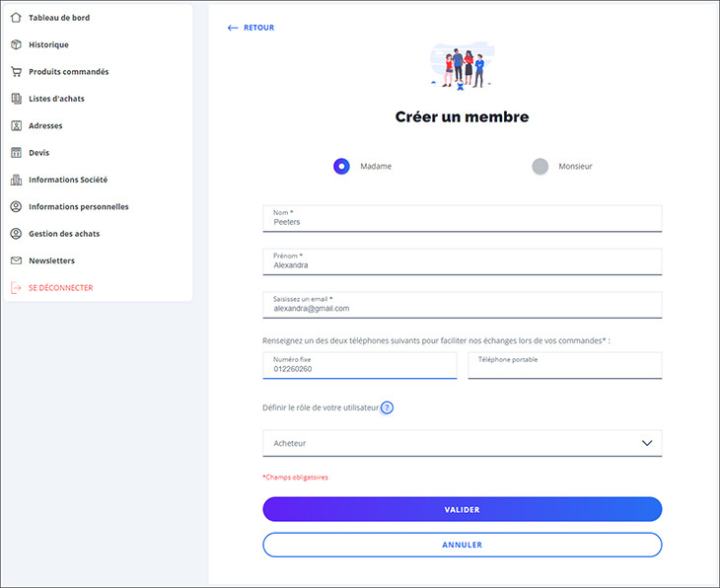Open Historique in the sidebar
The width and height of the screenshot is (720, 588).
[48, 44]
